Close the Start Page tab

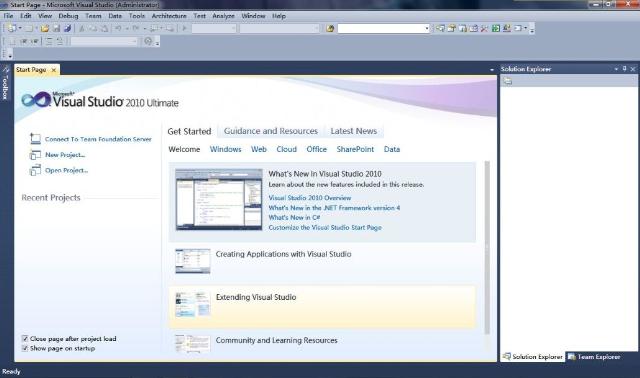[x=53, y=70]
